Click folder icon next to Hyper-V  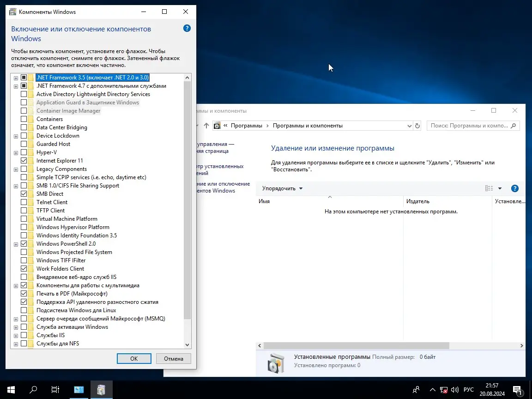point(31,152)
